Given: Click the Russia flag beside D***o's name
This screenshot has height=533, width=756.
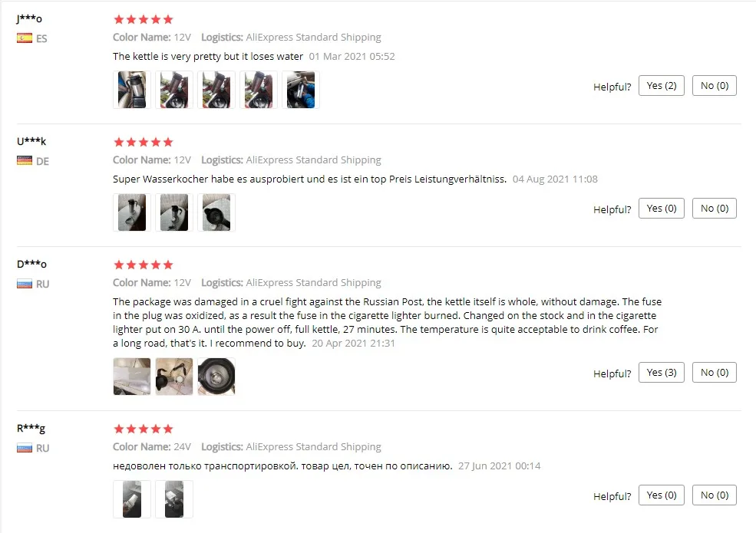Looking at the screenshot, I should [25, 284].
